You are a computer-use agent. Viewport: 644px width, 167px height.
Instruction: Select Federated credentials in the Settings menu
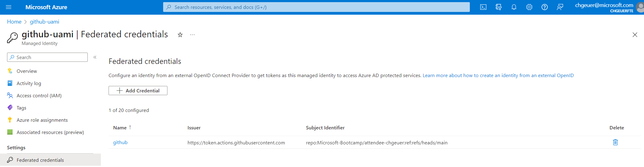point(50,160)
